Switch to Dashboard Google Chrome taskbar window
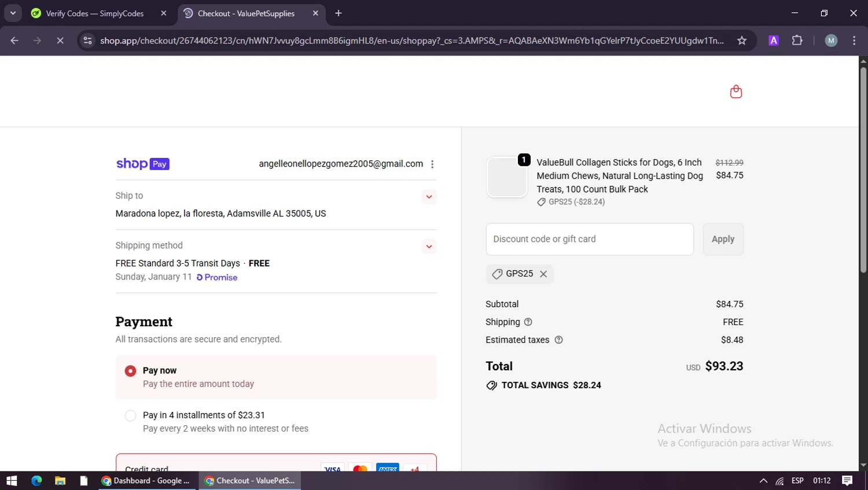868x490 pixels. tap(146, 481)
